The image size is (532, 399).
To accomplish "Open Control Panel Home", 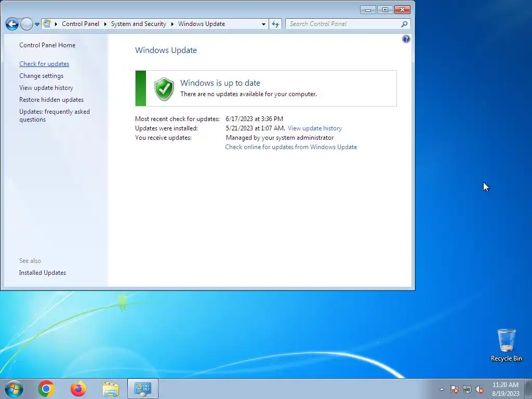I will point(47,45).
